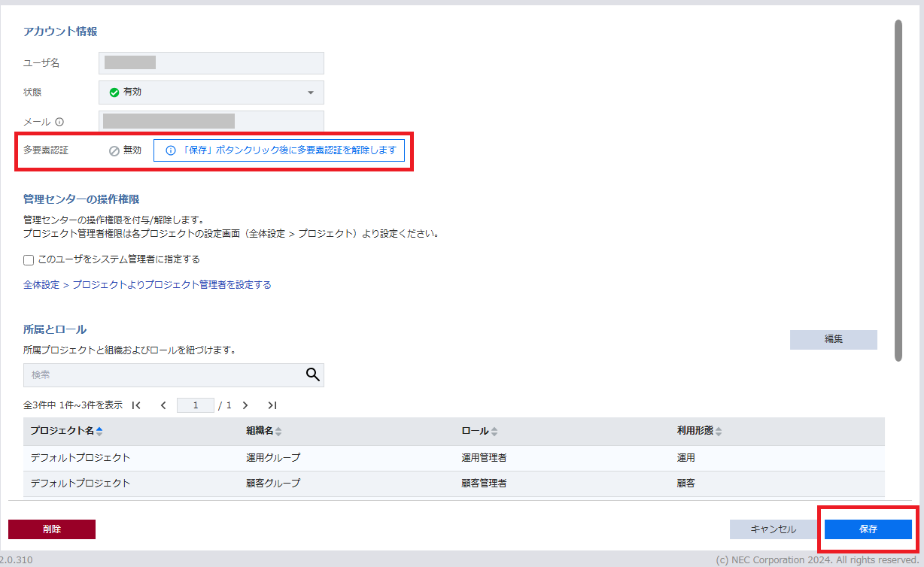Click 編集 button for 所属とロール
The image size is (924, 567).
click(833, 340)
